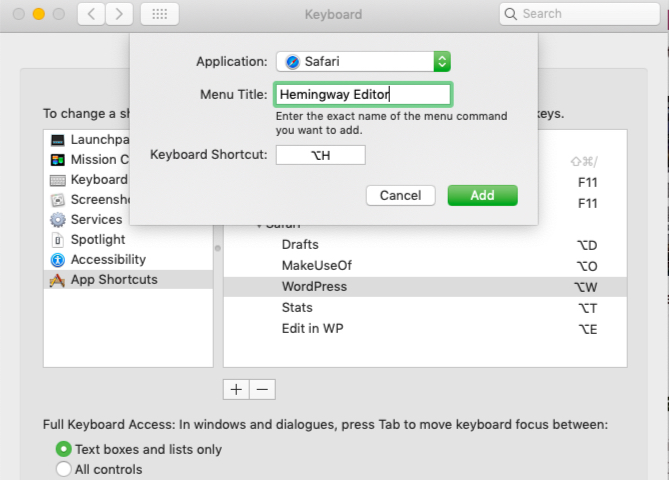This screenshot has height=480, width=669.
Task: Click the Back navigation arrow in toolbar
Action: pyautogui.click(x=91, y=14)
